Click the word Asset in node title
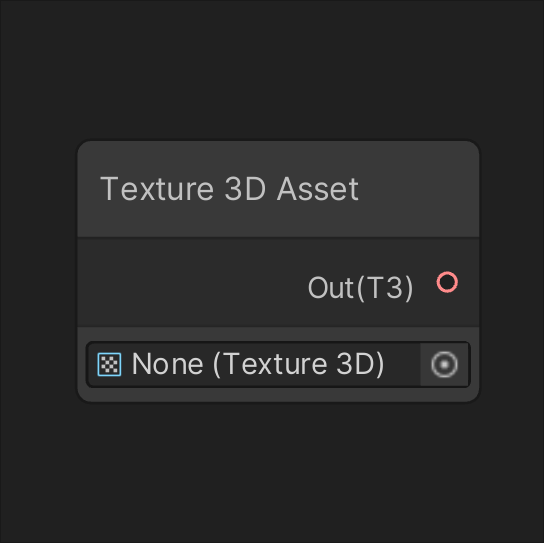The width and height of the screenshot is (544, 543). [318, 189]
